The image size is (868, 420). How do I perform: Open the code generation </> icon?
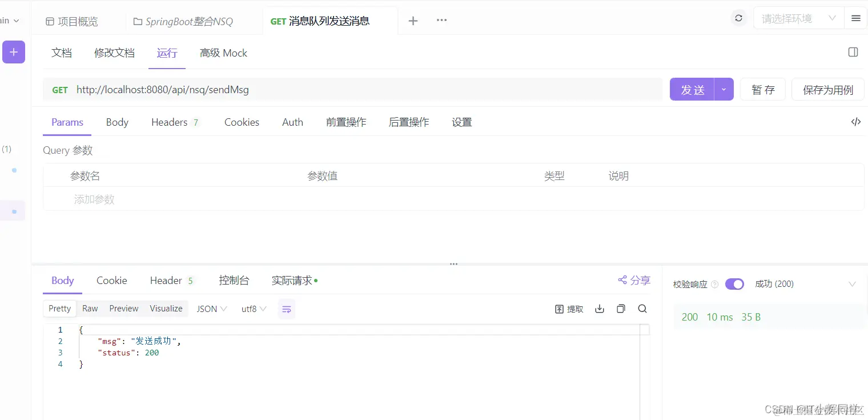click(x=855, y=122)
